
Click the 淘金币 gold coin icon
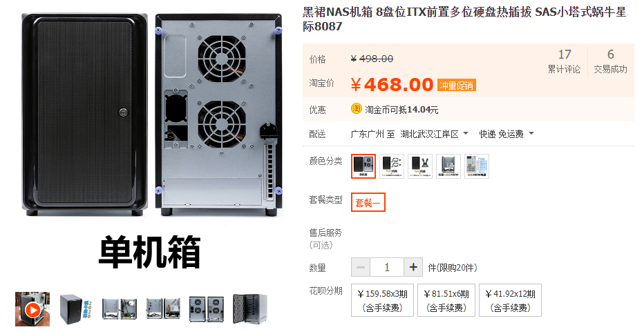tap(356, 109)
